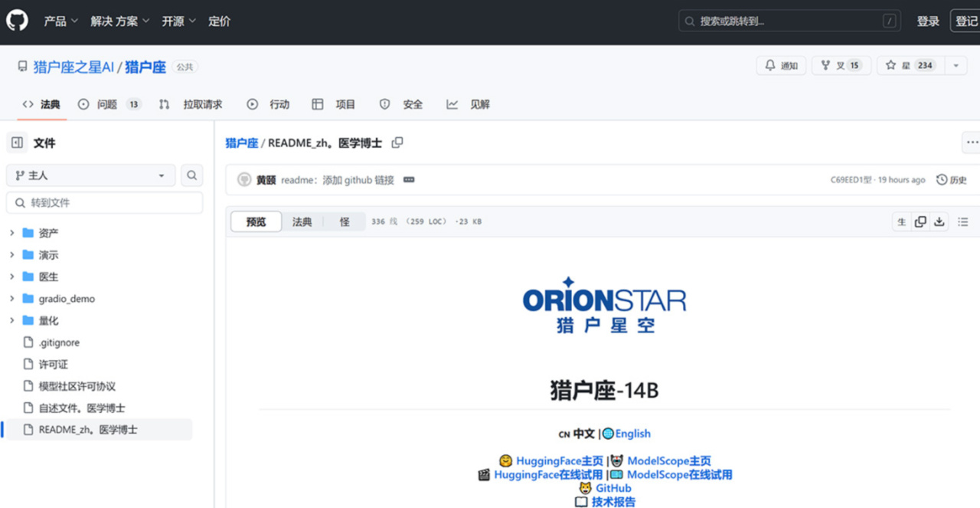
Task: Open the 历史 history link
Action: [x=952, y=180]
